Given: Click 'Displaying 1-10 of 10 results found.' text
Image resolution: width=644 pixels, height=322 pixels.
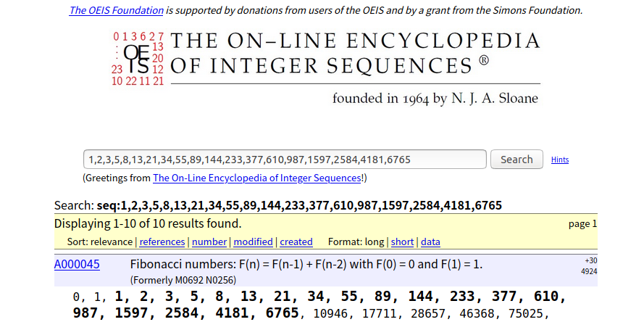Looking at the screenshot, I should [x=148, y=223].
